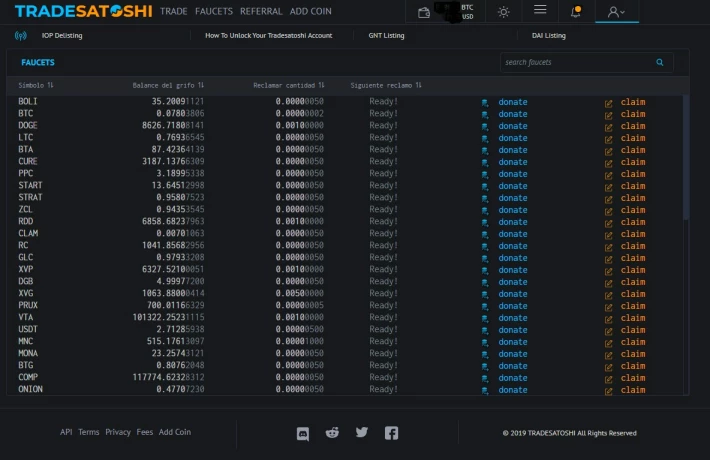The height and width of the screenshot is (460, 710).
Task: Toggle light theme with sun icon
Action: coord(504,12)
